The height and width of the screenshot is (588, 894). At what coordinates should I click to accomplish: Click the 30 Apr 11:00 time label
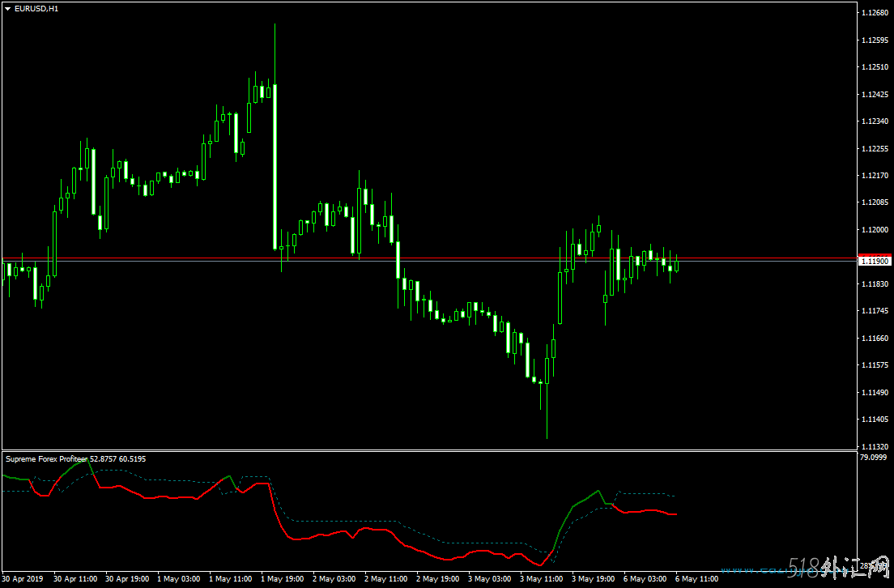75,579
